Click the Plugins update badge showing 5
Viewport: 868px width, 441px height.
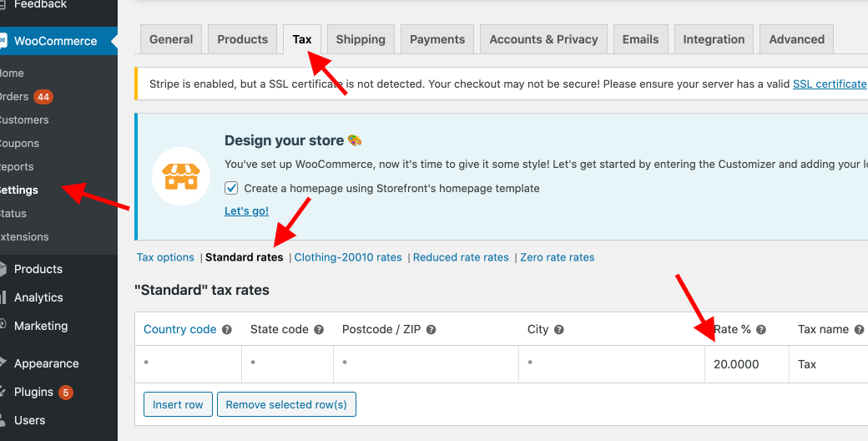pos(65,393)
